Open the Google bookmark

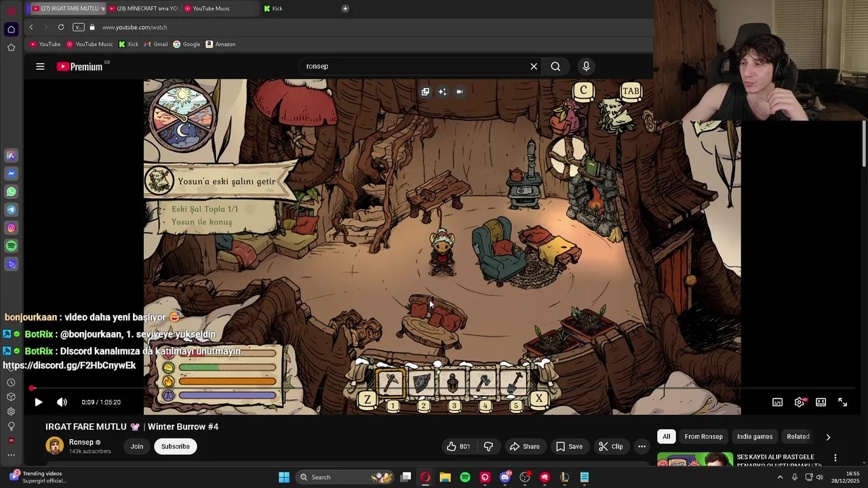186,44
